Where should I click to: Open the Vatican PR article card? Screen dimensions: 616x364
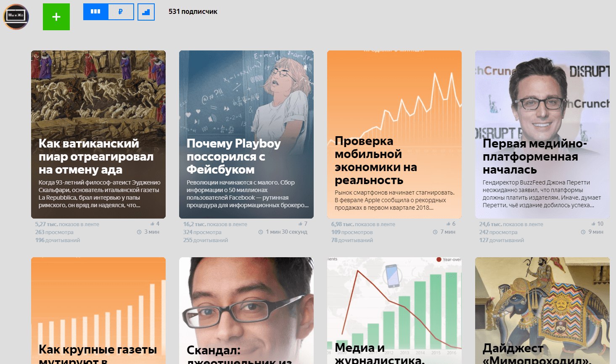click(x=98, y=135)
